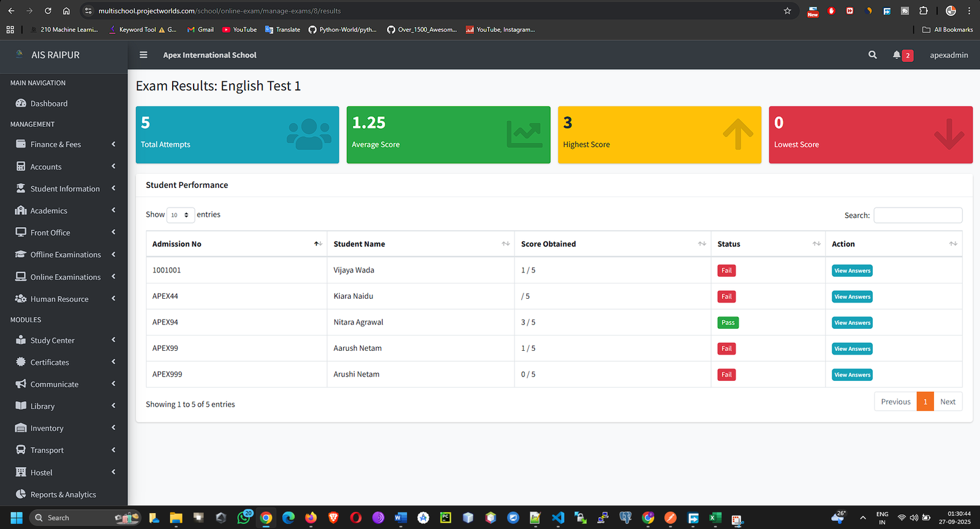Click the Reports & Analytics pie chart icon
The height and width of the screenshot is (529, 980).
click(21, 494)
